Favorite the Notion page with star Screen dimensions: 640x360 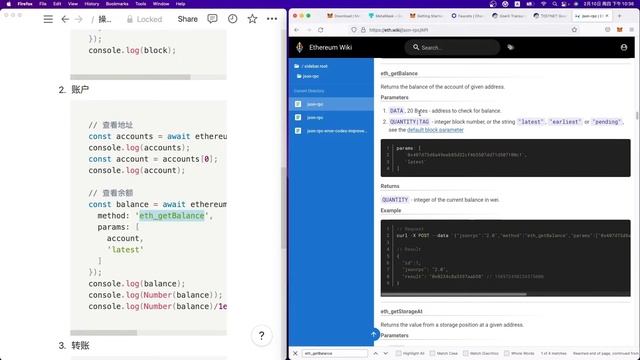coord(252,19)
